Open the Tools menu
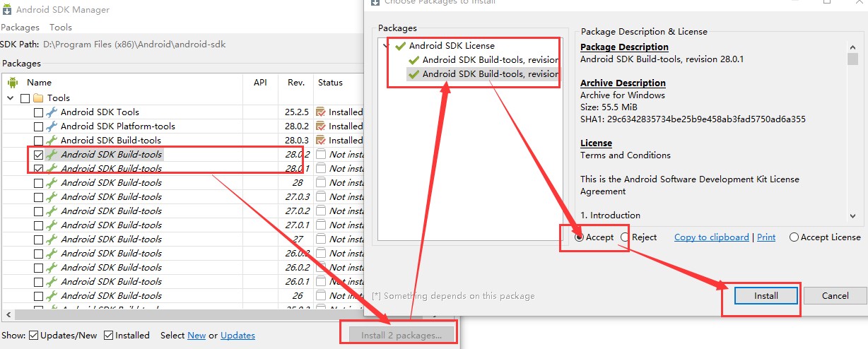This screenshot has height=349, width=868. pyautogui.click(x=61, y=27)
